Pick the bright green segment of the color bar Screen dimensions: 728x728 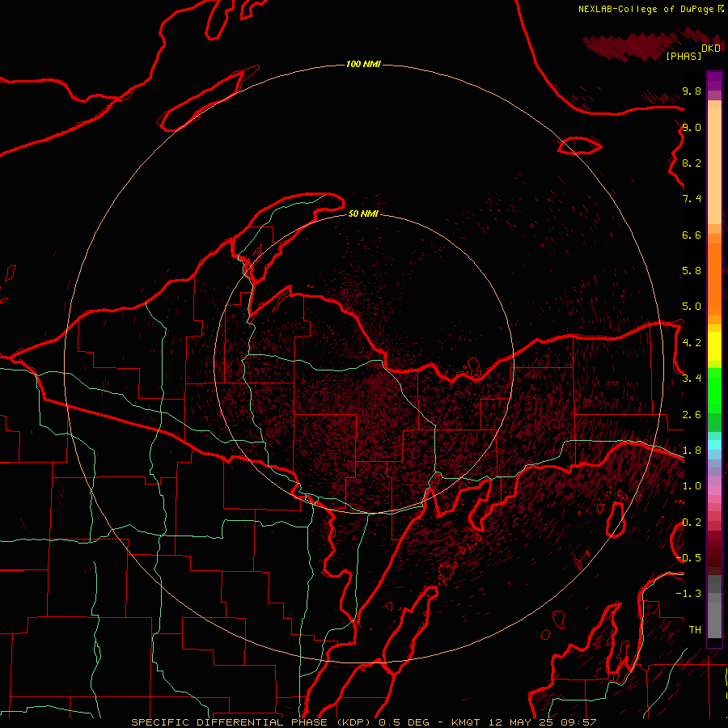click(x=714, y=391)
